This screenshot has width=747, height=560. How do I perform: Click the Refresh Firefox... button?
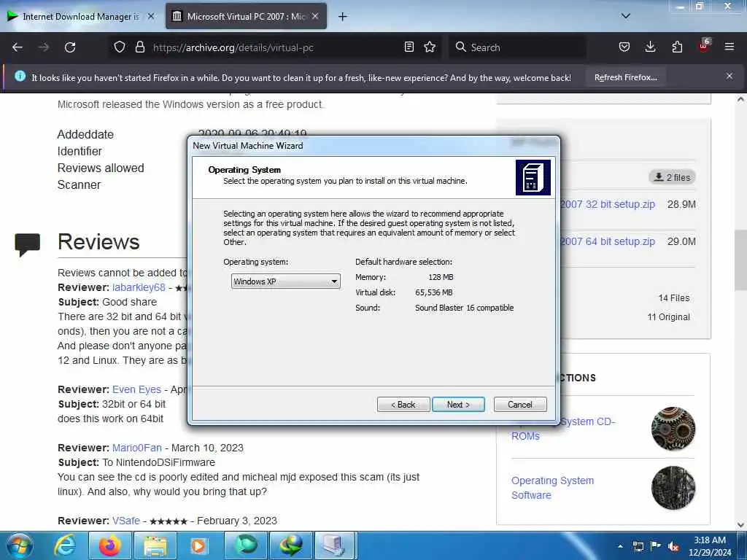pyautogui.click(x=625, y=77)
